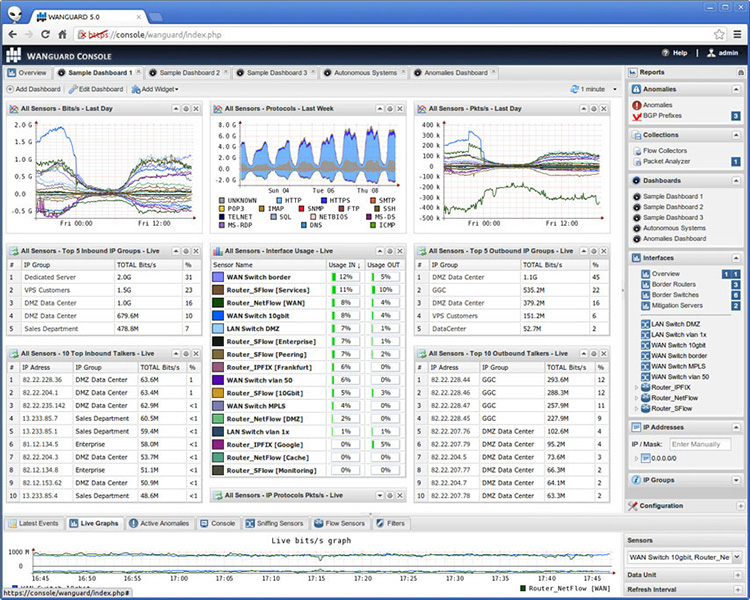The image size is (750, 600).
Task: Collapse the Pkts/s Last Day widget
Action: click(584, 109)
